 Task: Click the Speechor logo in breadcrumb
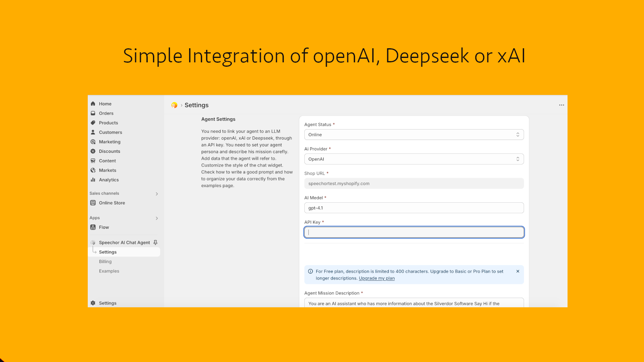tap(174, 105)
